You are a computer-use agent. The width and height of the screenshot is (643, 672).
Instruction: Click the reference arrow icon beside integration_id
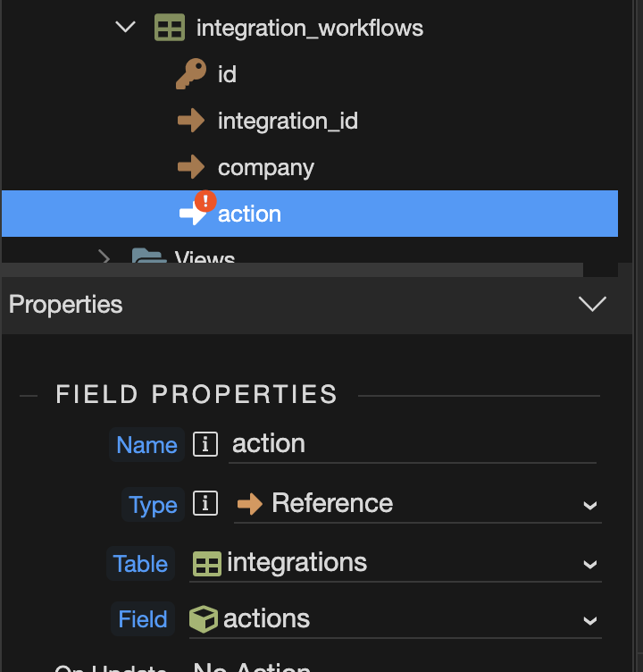191,121
